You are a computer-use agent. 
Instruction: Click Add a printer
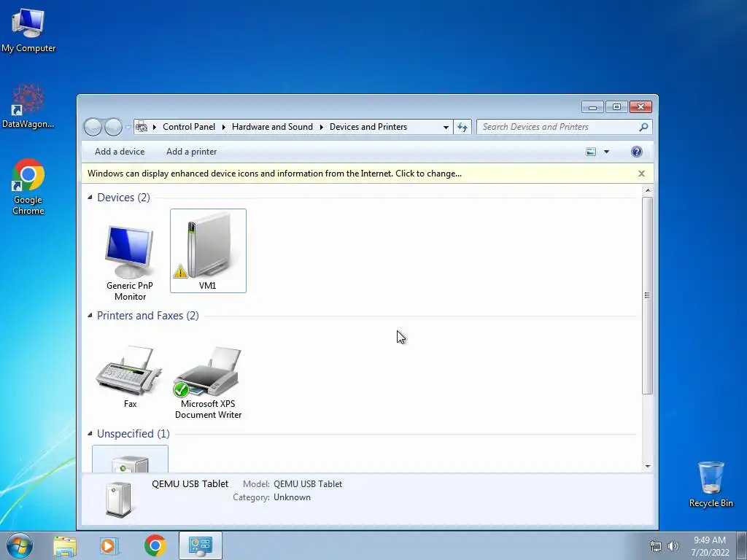pyautogui.click(x=192, y=152)
